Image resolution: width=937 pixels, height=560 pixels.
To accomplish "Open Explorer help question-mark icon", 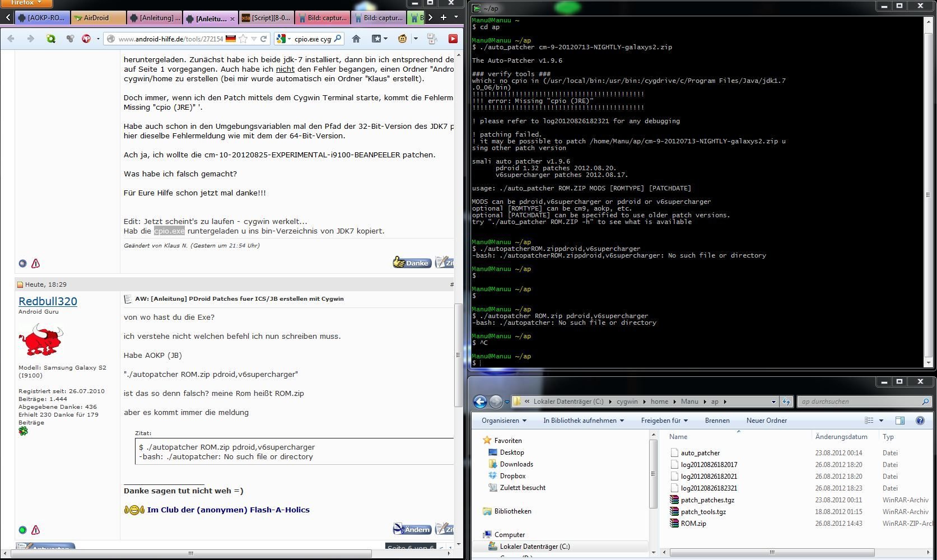I will click(x=920, y=421).
